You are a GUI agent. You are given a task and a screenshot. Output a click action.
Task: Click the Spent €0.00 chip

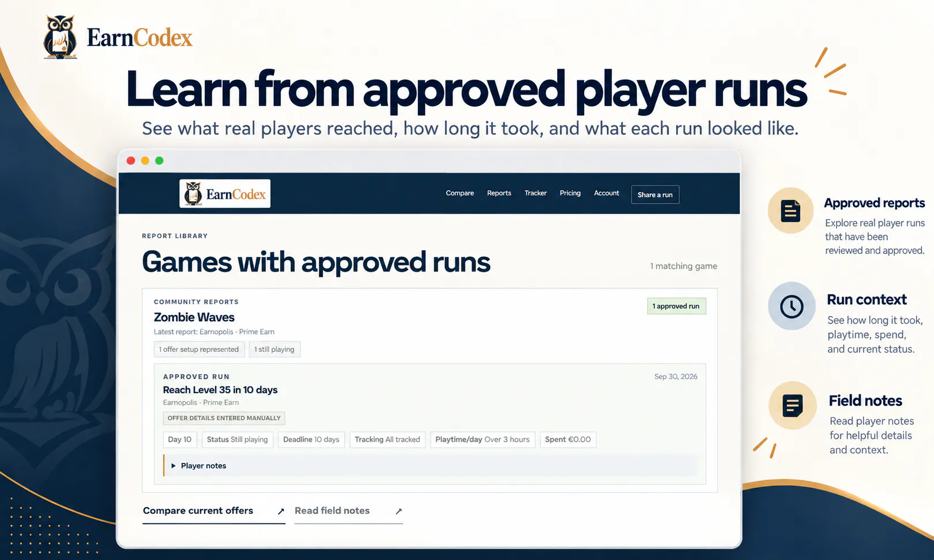[568, 439]
